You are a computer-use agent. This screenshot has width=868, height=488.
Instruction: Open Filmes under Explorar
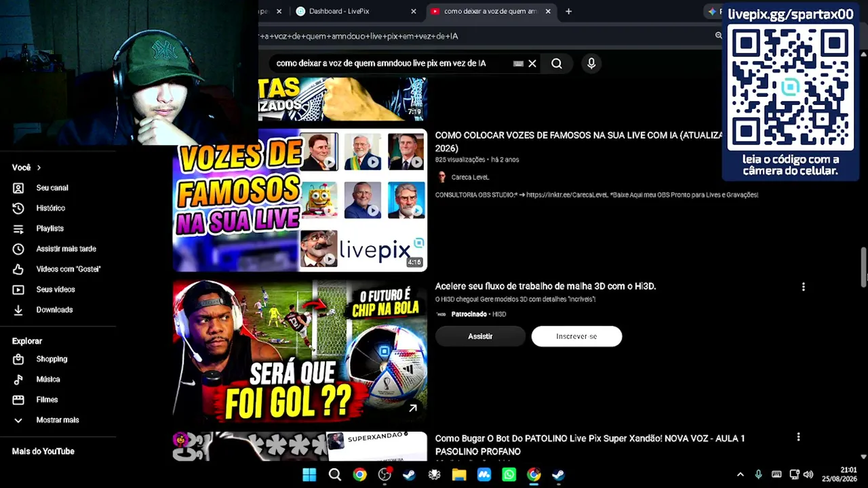coord(47,400)
